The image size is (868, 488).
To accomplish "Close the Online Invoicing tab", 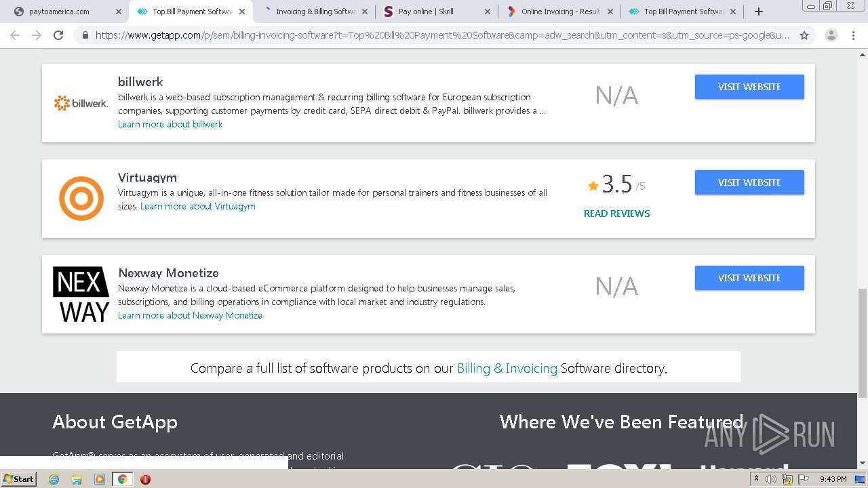I will coord(610,12).
